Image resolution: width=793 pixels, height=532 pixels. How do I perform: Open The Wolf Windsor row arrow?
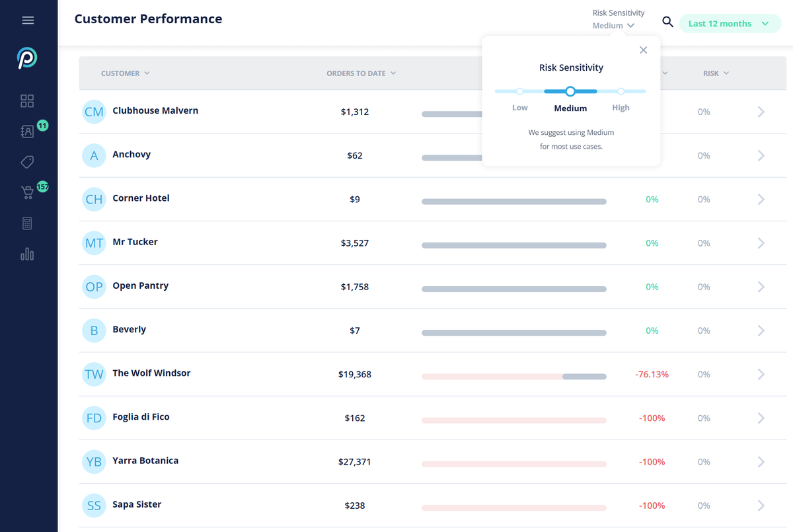(x=761, y=374)
